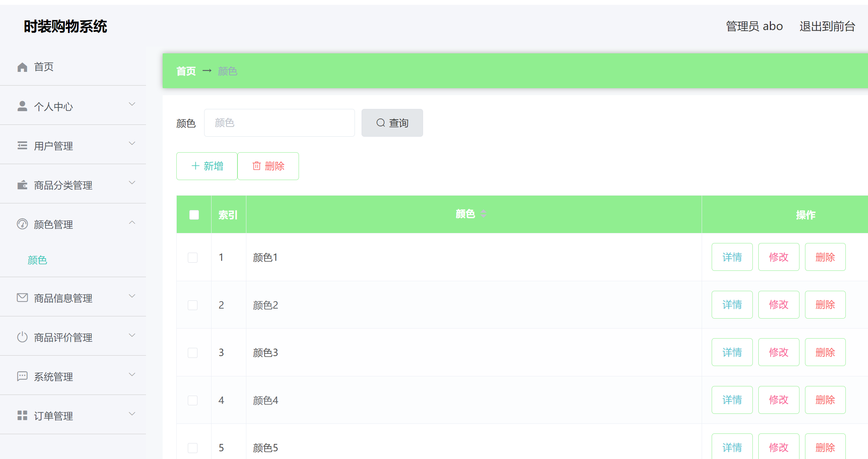Image resolution: width=868 pixels, height=459 pixels.
Task: Go to 首页 in the breadcrumb
Action: pyautogui.click(x=186, y=71)
